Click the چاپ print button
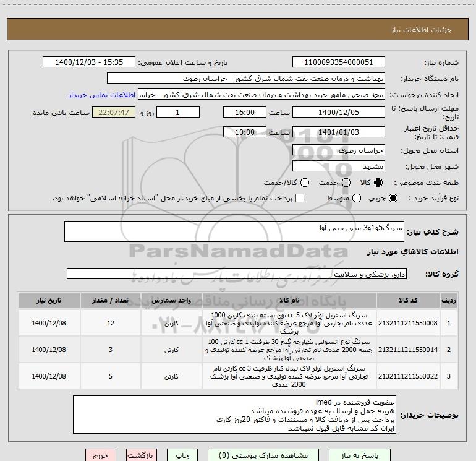Viewport: 476px width, 461px height. [182, 455]
